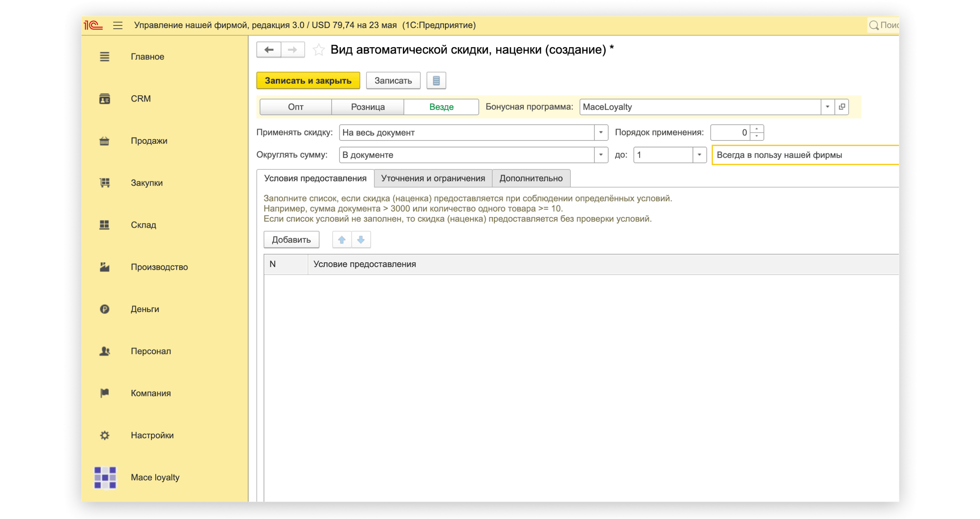Move condition up with blue arrow
The height and width of the screenshot is (519, 980).
coord(342,240)
